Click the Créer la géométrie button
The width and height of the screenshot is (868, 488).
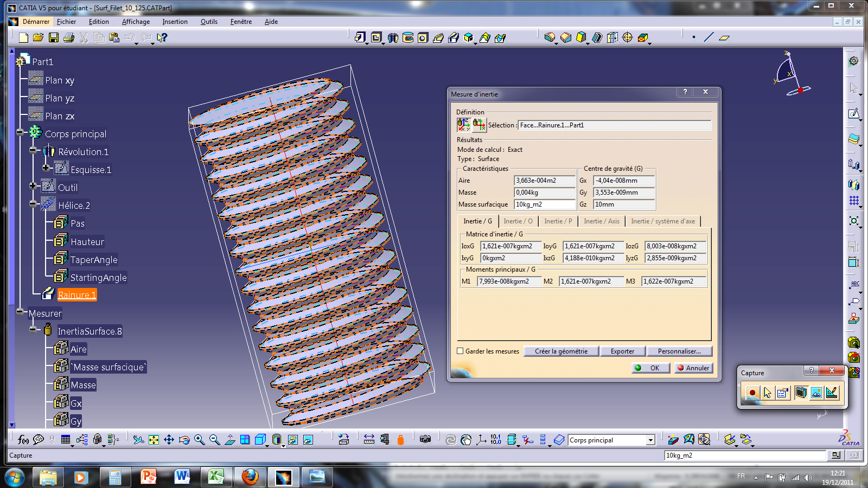click(561, 351)
